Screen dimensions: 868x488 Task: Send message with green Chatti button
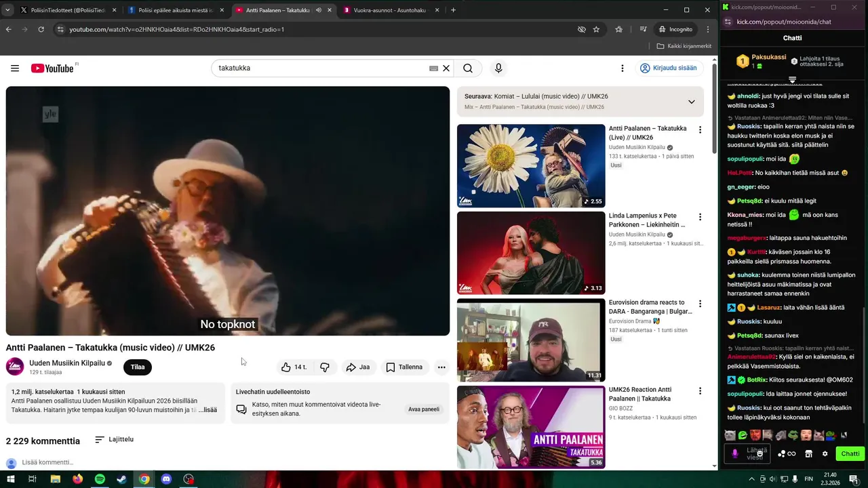click(850, 454)
